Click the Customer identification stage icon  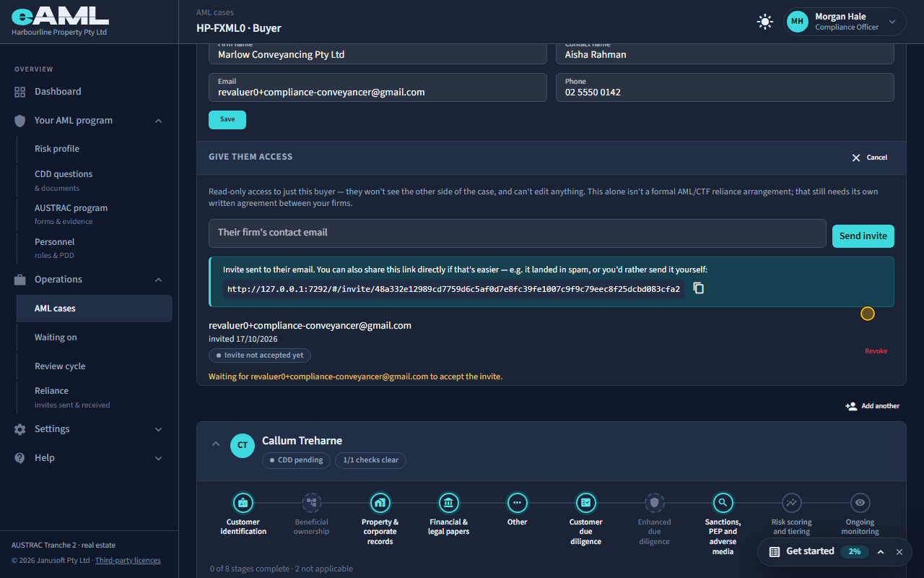pyautogui.click(x=243, y=502)
